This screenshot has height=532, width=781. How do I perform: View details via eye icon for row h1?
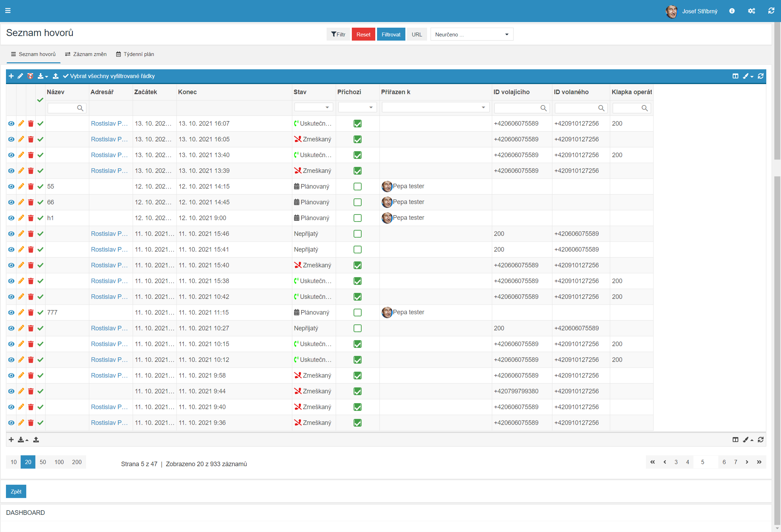point(11,218)
